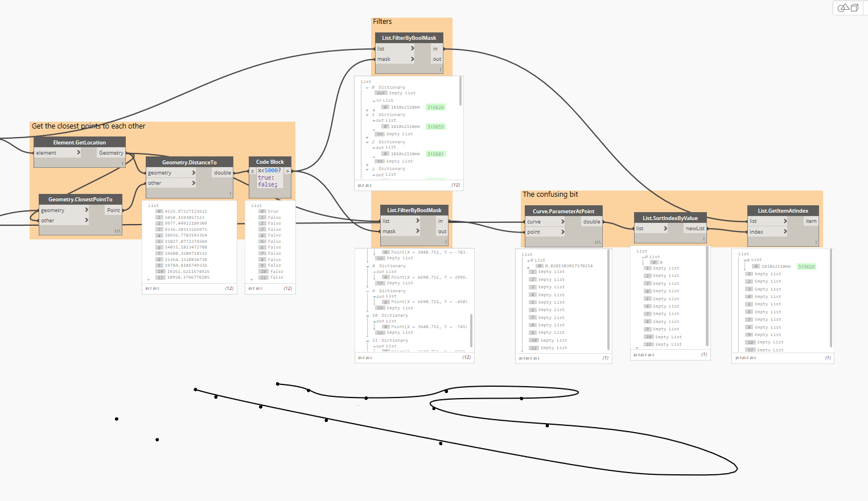Viewport: 868px width, 501px height.
Task: Open mask port chevron on upper List.FilterByBoolMask
Action: click(x=413, y=59)
